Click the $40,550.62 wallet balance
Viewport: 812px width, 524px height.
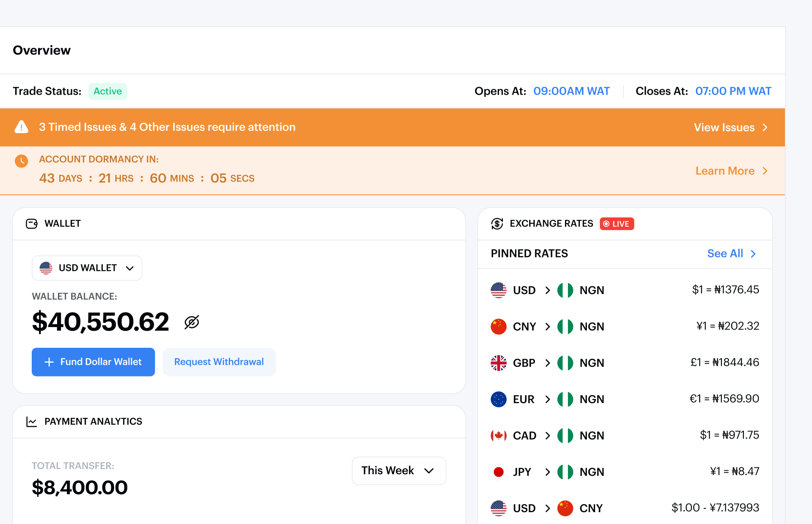[101, 322]
